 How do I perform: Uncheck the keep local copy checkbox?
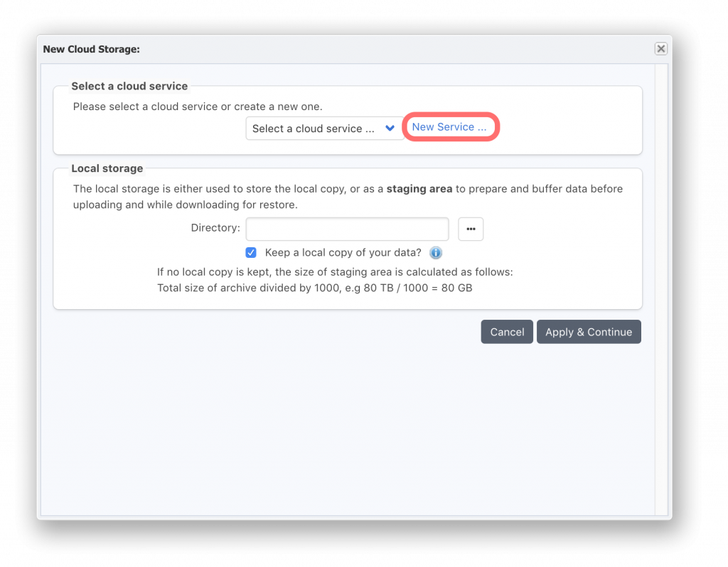tap(251, 253)
